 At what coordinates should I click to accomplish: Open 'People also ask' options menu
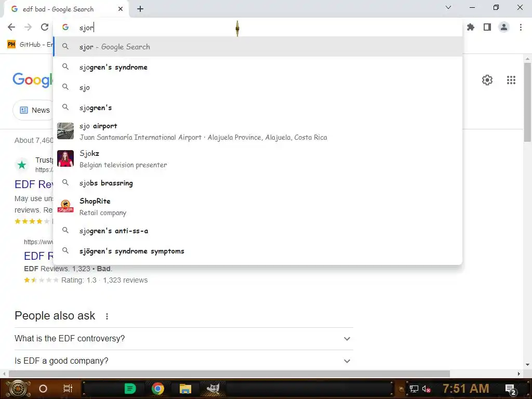[x=107, y=316]
